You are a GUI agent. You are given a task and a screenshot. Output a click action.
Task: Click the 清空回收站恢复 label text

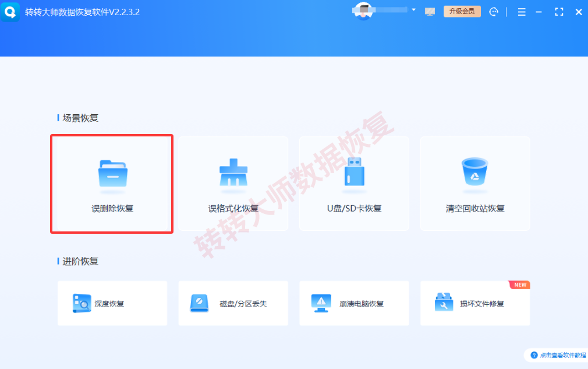(x=475, y=208)
